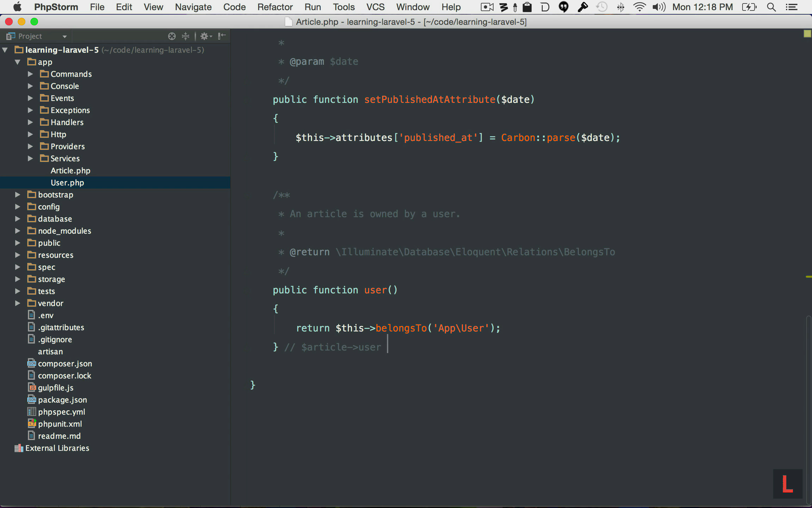The image size is (812, 508).
Task: Open the Apple menu
Action: click(x=17, y=7)
